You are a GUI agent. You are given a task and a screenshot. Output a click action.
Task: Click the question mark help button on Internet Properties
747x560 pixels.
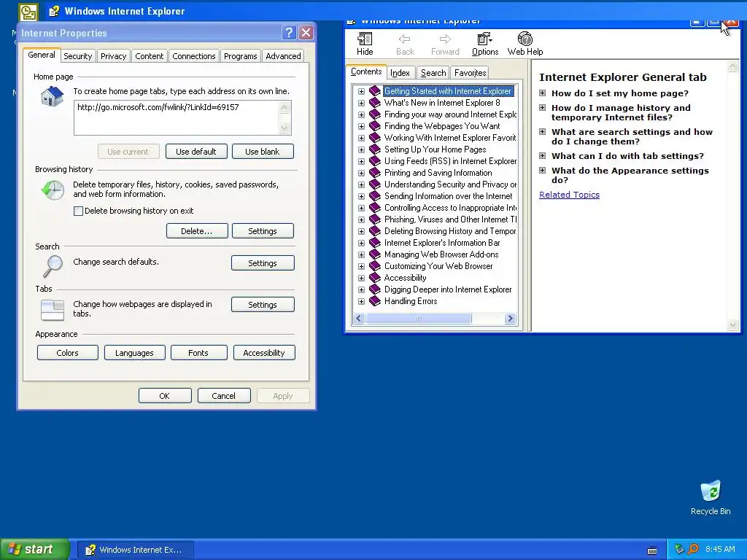pyautogui.click(x=289, y=32)
